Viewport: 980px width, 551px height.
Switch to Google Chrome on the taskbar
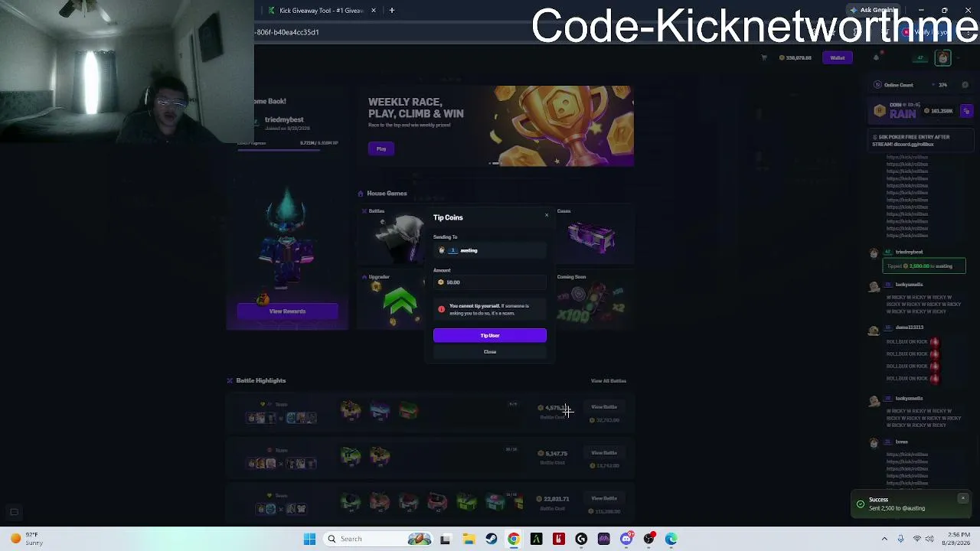(x=514, y=540)
